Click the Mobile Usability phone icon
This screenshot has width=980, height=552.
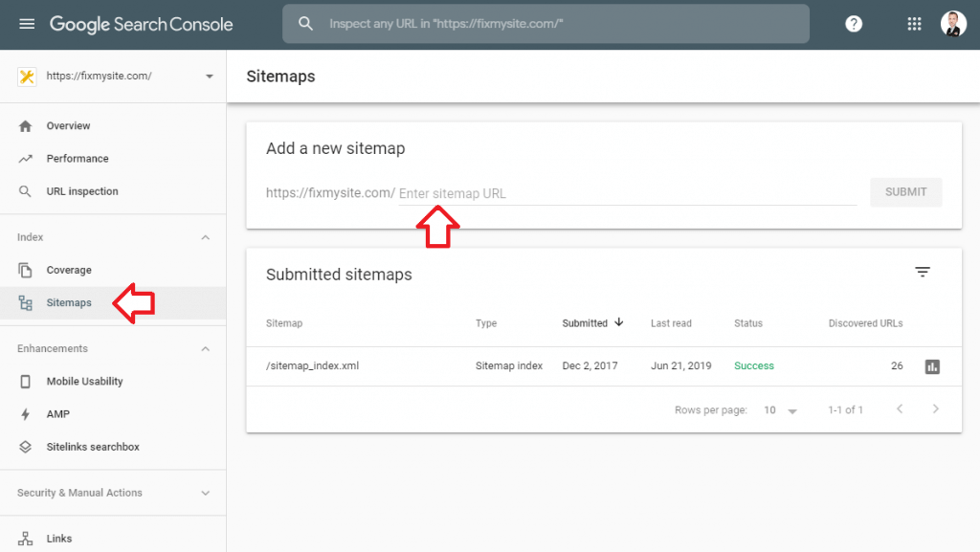click(x=25, y=382)
